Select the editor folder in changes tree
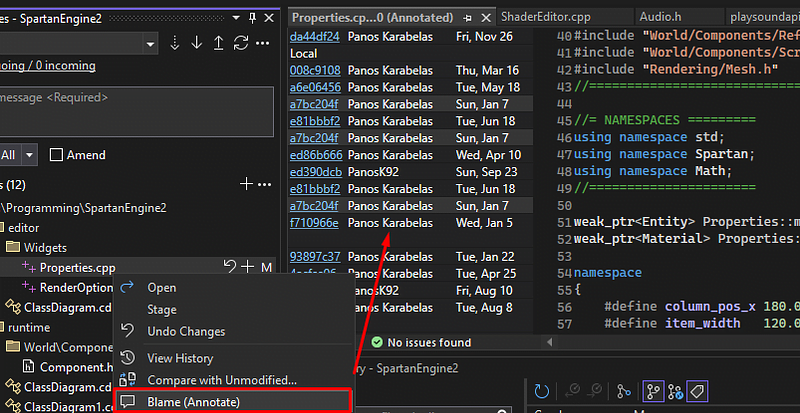The height and width of the screenshot is (413, 800). point(23,228)
